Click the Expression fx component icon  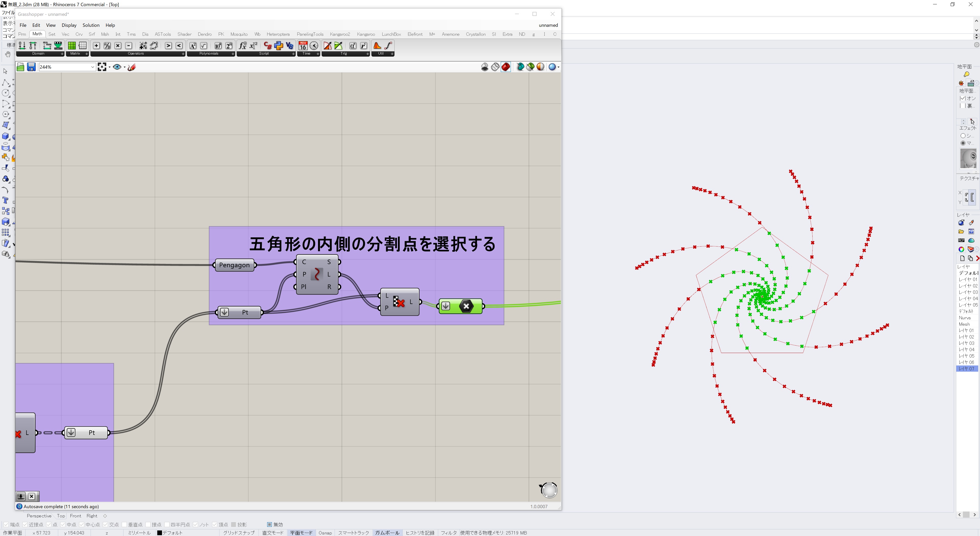coord(242,46)
